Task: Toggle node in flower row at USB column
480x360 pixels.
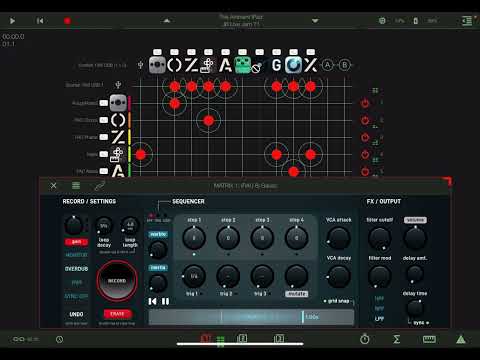Action: click(x=141, y=154)
